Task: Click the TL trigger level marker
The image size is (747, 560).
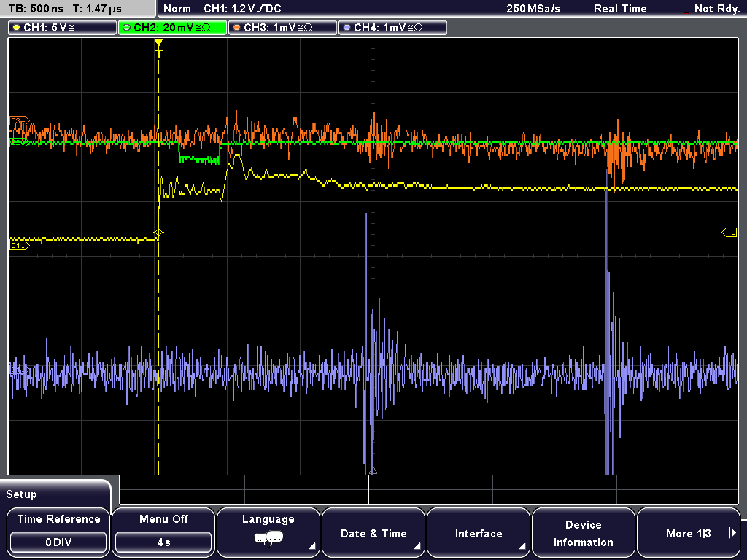Action: 729,233
